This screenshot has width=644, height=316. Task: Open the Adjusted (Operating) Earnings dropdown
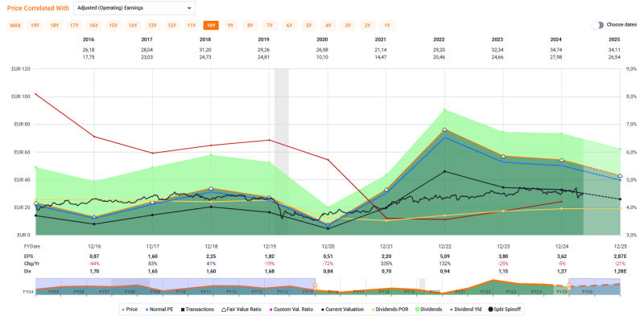[134, 8]
